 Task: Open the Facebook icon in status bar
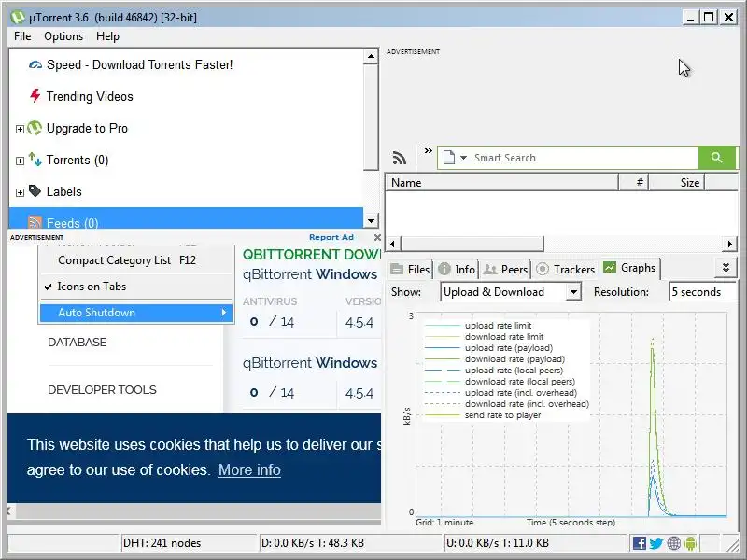coord(640,543)
